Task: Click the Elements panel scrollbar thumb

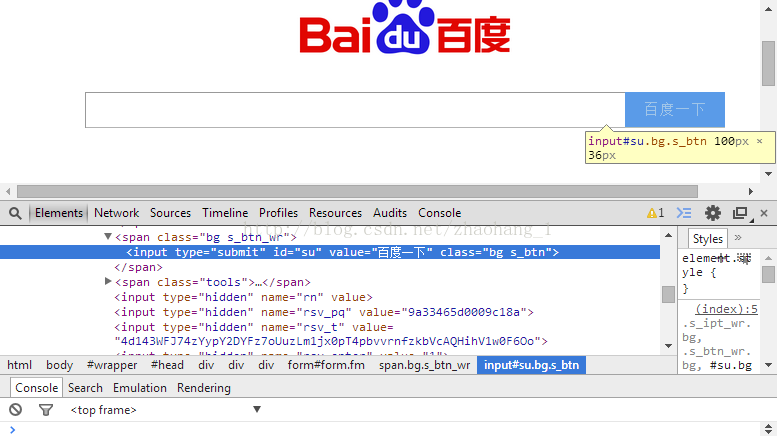Action: coord(668,294)
